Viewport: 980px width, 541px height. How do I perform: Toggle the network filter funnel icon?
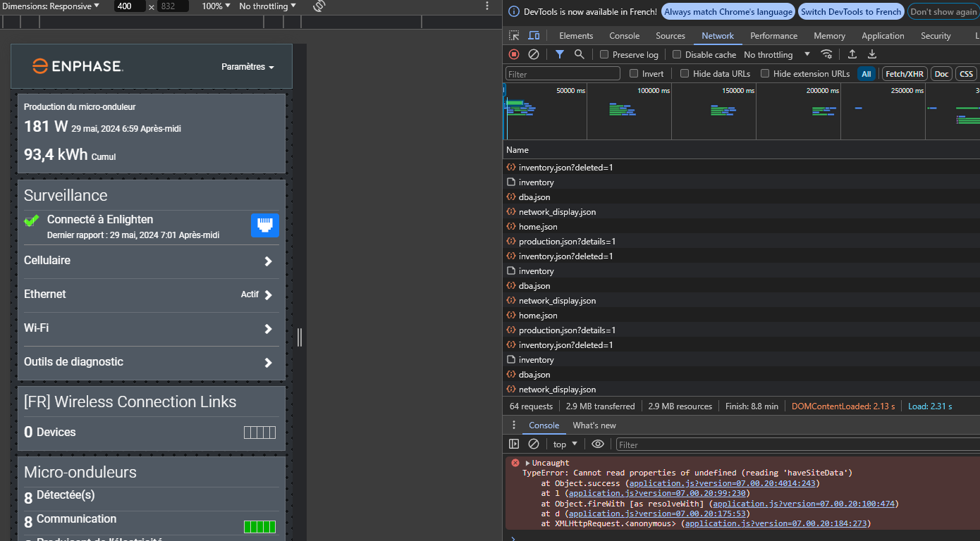(559, 54)
